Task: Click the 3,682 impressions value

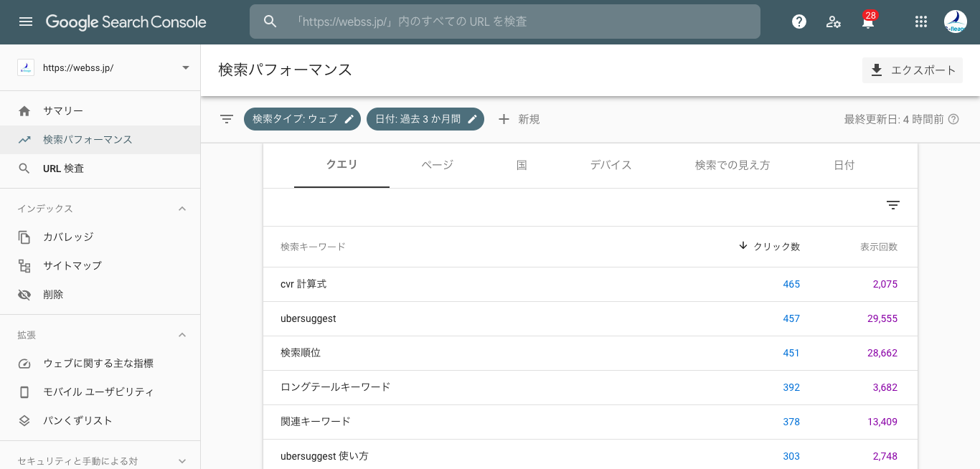Action: point(885,388)
